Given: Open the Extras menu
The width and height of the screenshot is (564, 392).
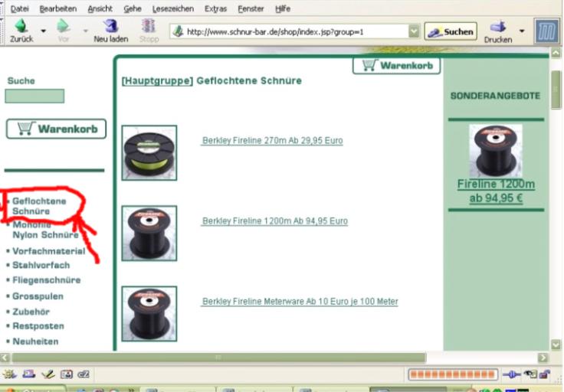Looking at the screenshot, I should tap(215, 8).
